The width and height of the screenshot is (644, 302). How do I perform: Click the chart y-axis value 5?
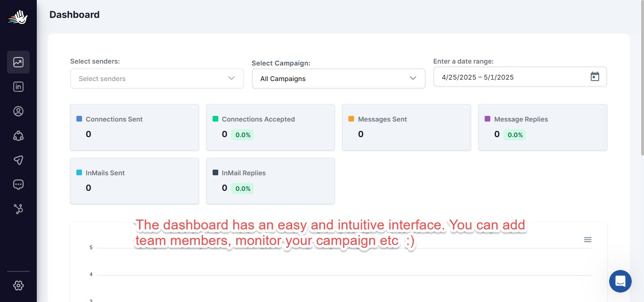tap(91, 247)
